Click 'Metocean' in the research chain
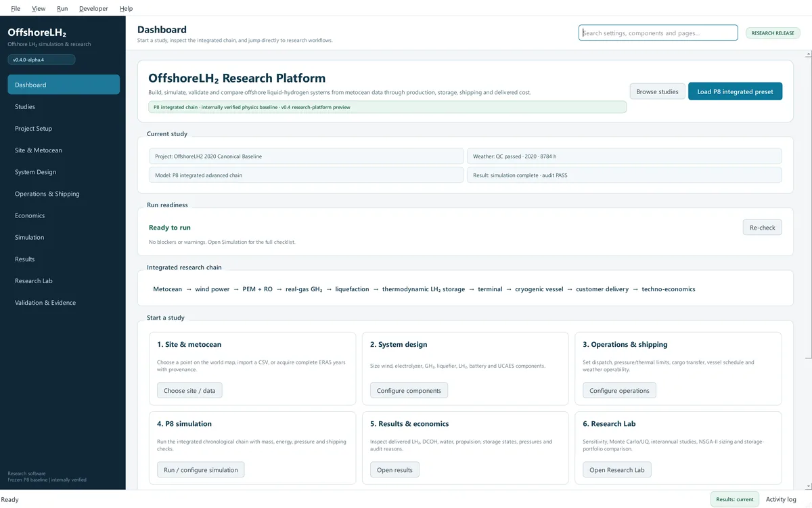 167,289
